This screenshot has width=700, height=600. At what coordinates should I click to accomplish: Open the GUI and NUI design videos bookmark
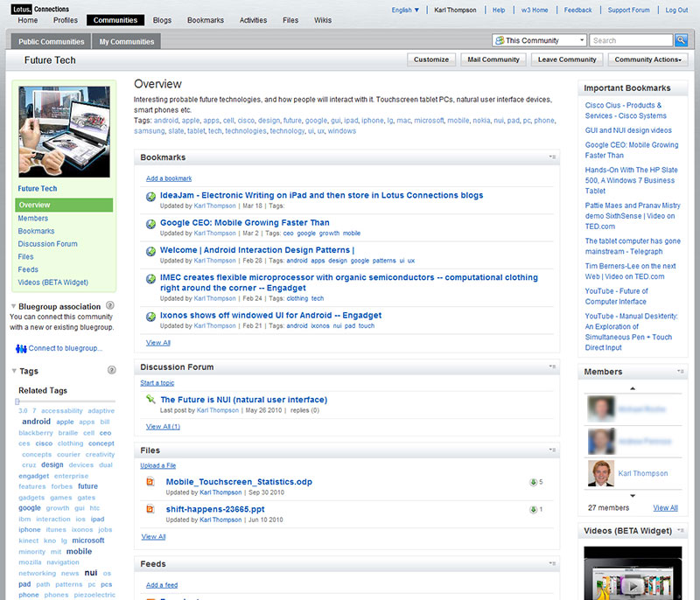(x=628, y=130)
